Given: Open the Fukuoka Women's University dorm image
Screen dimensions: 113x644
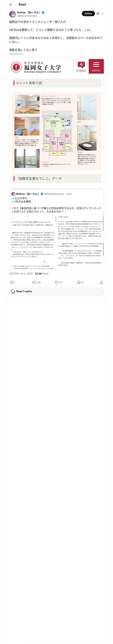Looking at the screenshot, I should pyautogui.click(x=57, y=123).
